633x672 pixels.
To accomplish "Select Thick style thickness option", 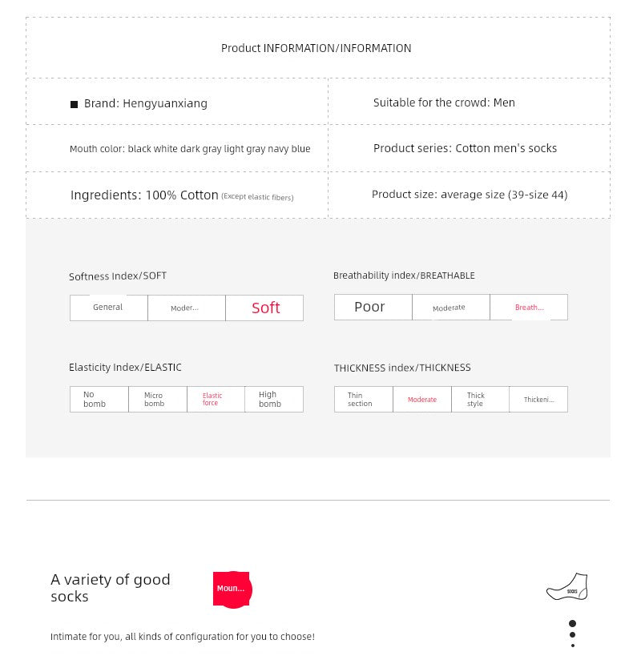I will click(x=479, y=399).
